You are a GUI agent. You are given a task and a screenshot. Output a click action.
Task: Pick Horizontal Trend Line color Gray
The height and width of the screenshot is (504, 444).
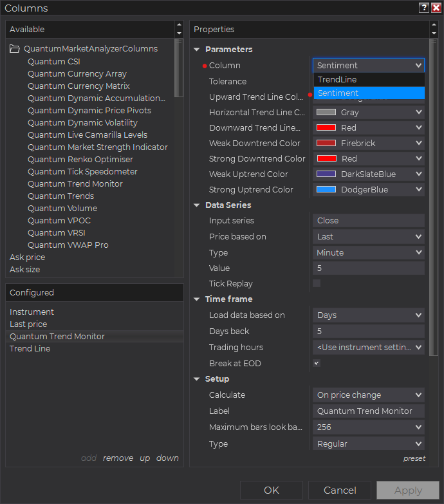pos(369,112)
